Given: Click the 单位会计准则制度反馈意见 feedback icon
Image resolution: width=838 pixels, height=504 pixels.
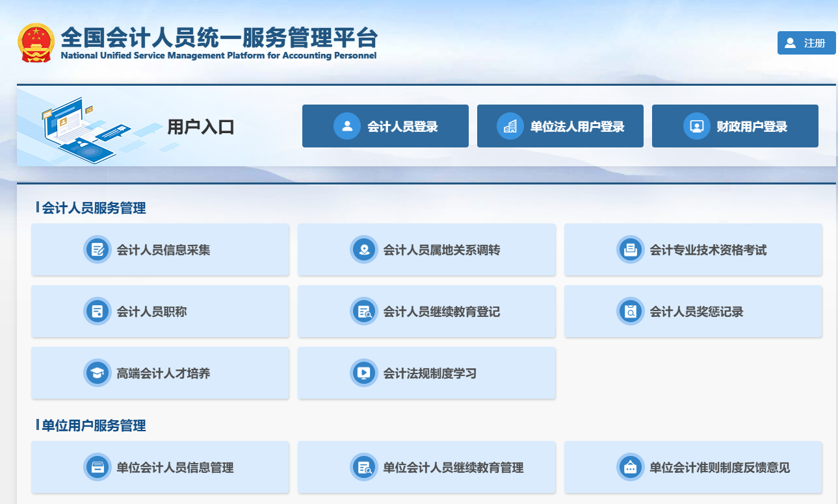Looking at the screenshot, I should [630, 468].
